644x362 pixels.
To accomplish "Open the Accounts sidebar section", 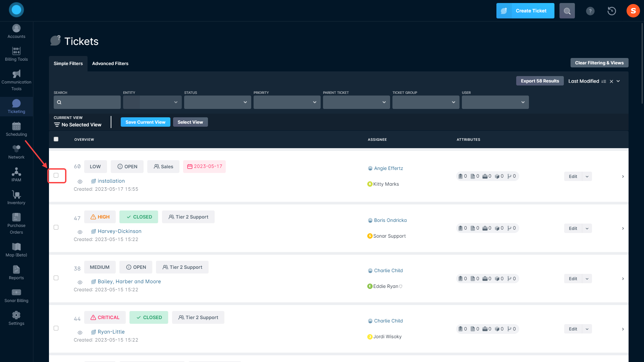I will [x=16, y=32].
